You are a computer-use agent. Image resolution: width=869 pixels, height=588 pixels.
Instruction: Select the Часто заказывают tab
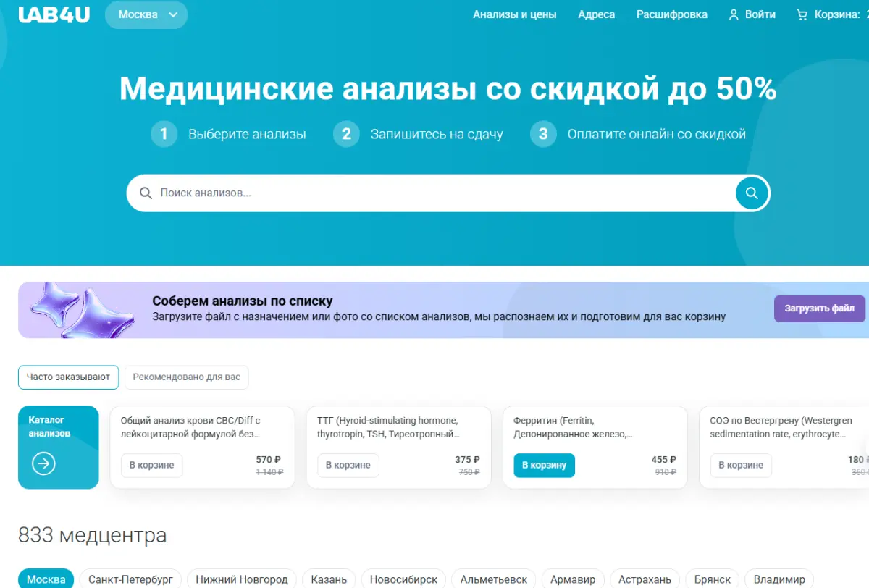[68, 377]
